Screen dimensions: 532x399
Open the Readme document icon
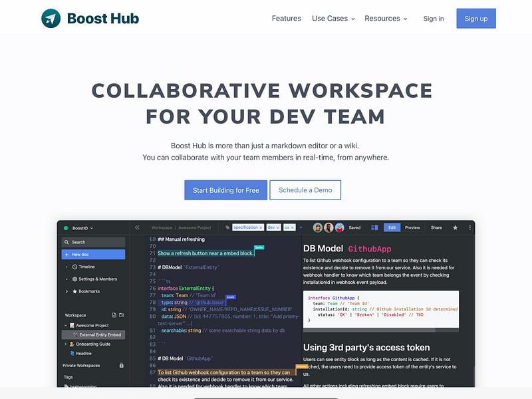[x=72, y=353]
